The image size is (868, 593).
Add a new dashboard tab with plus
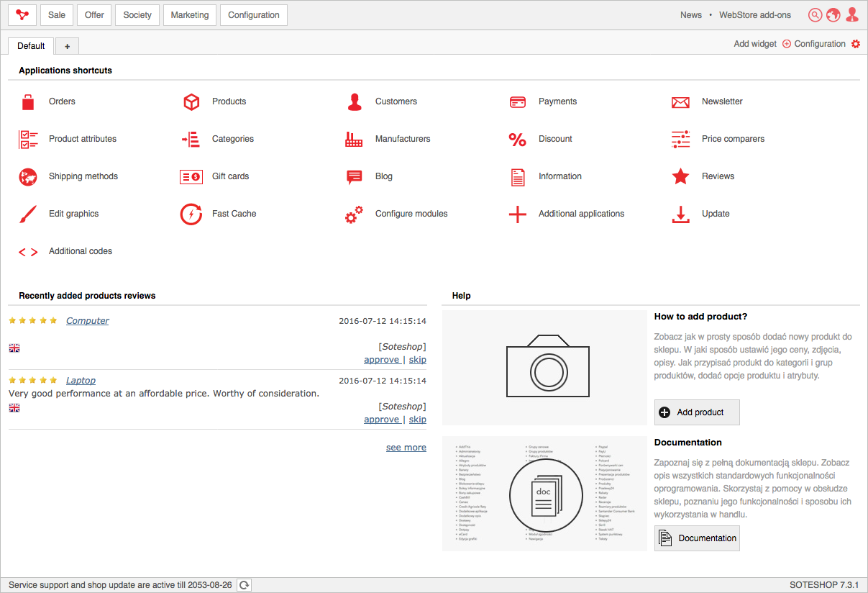67,46
